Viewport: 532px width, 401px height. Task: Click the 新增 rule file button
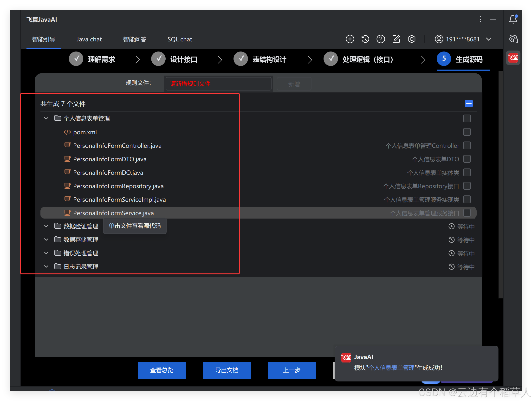click(x=294, y=84)
